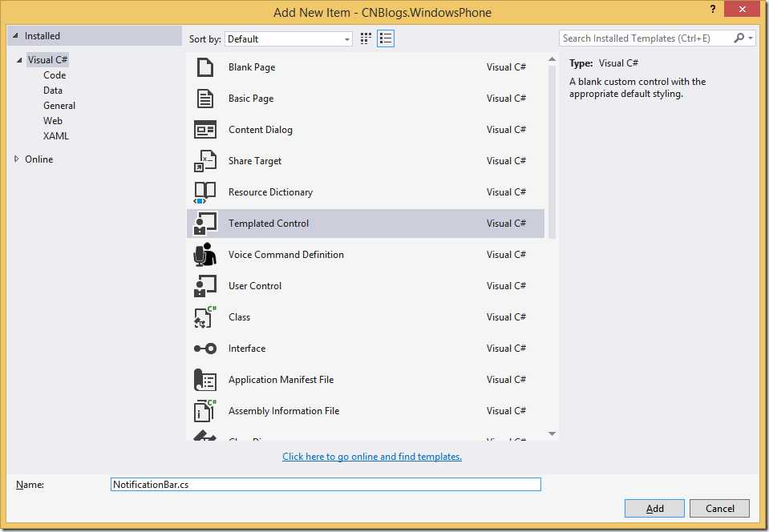Collapse the Installed section

click(15, 36)
